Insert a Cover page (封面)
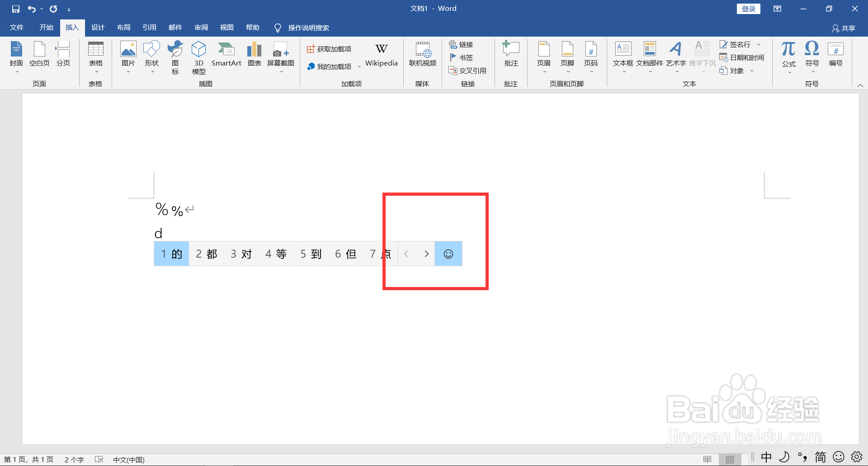868x466 pixels. 16,57
